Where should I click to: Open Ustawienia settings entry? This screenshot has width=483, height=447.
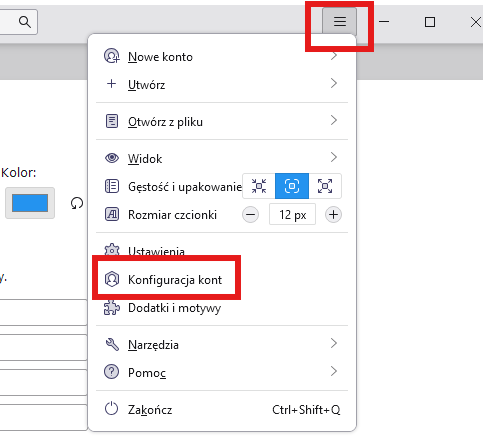222,251
